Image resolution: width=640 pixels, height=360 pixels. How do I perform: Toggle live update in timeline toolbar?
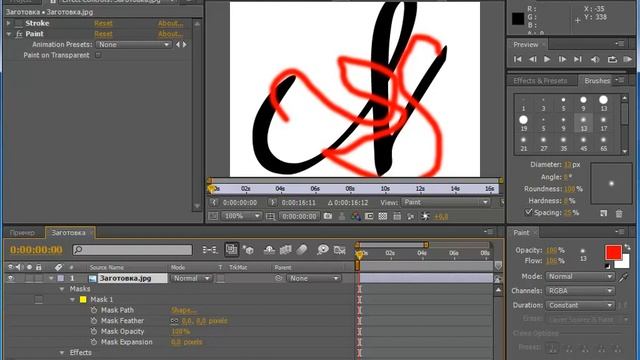[x=231, y=249]
